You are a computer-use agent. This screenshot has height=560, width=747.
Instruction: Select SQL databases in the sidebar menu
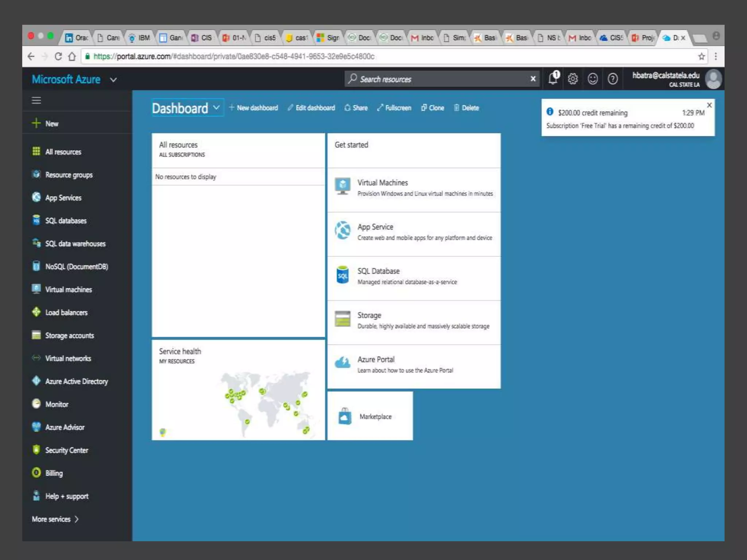[x=66, y=221]
